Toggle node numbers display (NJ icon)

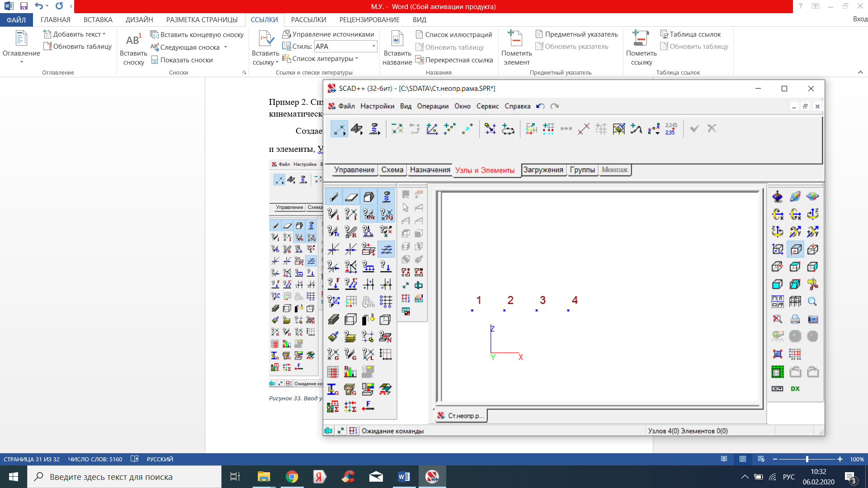tap(387, 214)
